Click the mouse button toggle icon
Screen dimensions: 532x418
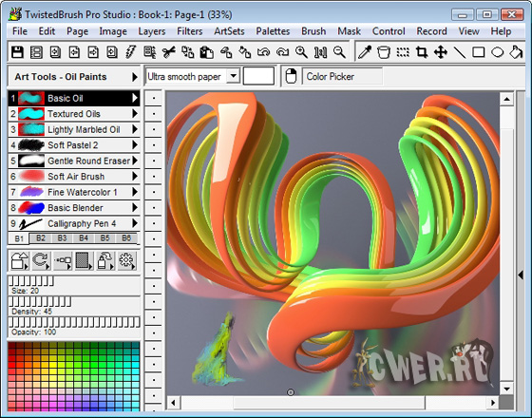tap(291, 76)
